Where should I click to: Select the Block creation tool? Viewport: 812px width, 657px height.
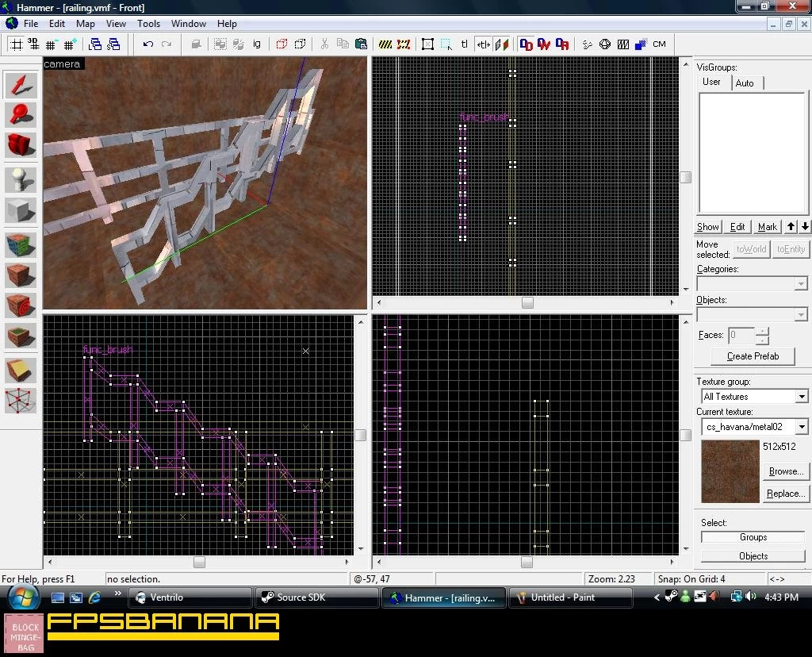(20, 209)
